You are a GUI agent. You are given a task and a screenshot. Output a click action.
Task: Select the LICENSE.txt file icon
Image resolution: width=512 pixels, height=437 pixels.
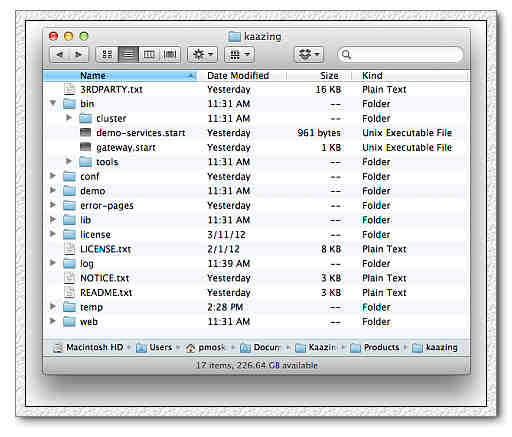pos(69,249)
